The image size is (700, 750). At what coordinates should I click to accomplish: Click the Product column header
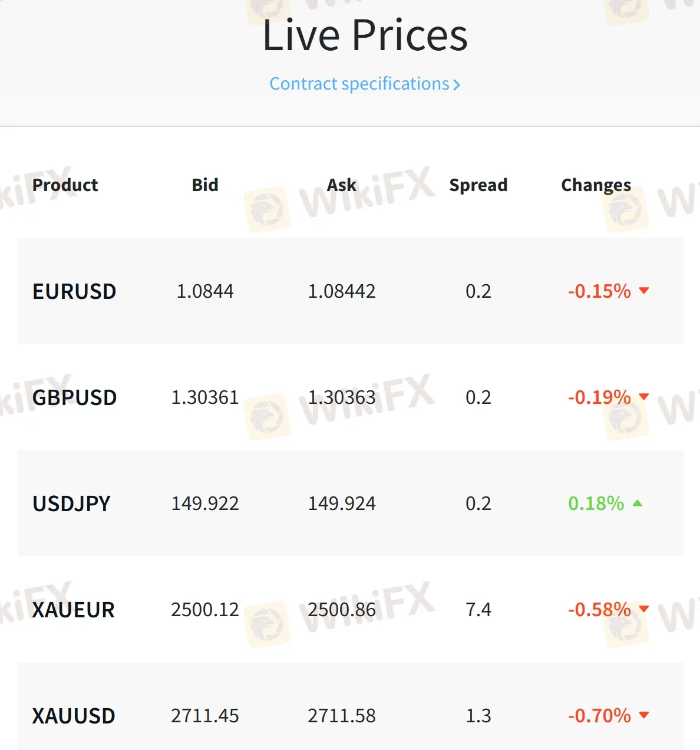click(65, 185)
